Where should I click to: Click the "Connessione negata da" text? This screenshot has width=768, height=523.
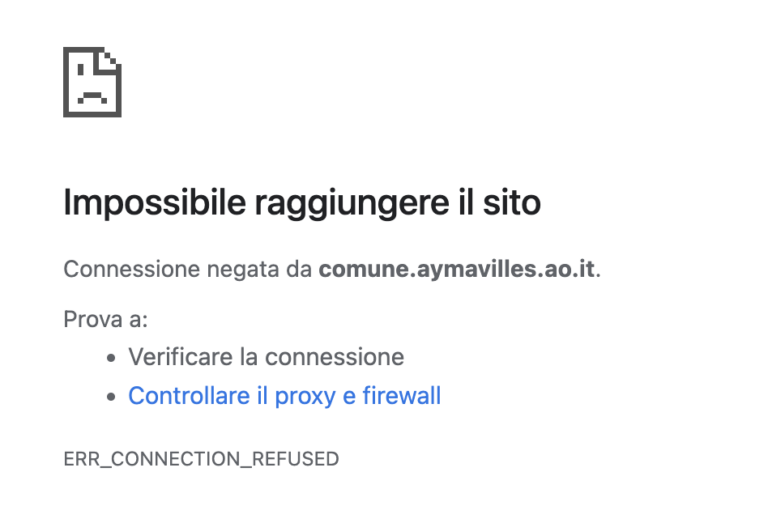pos(187,270)
